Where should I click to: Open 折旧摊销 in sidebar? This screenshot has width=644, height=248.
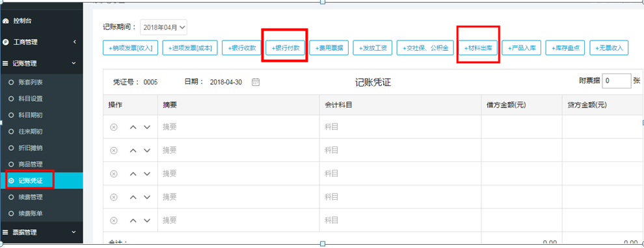[31, 148]
